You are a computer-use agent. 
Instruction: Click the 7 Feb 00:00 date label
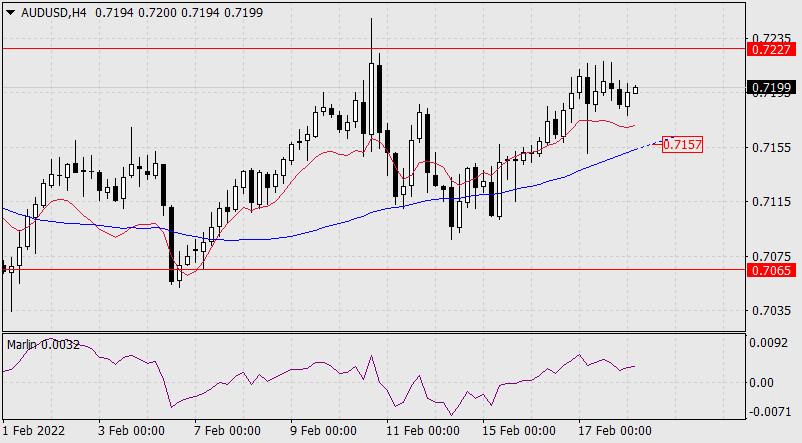coord(227,431)
